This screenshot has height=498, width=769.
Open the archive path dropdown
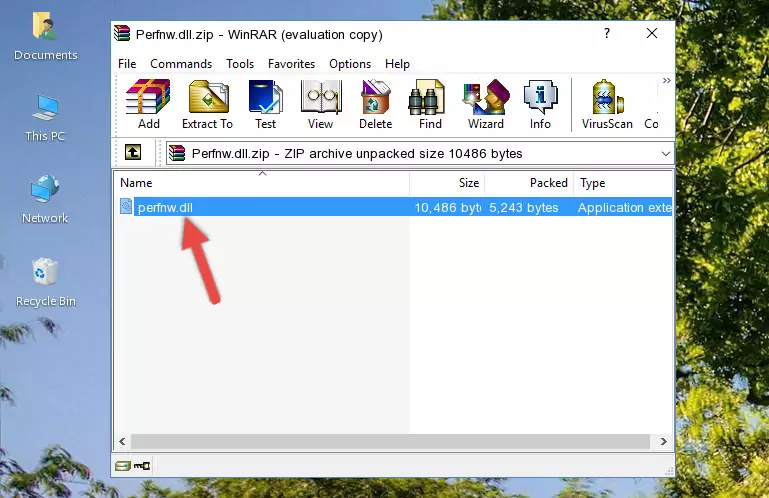(x=666, y=154)
